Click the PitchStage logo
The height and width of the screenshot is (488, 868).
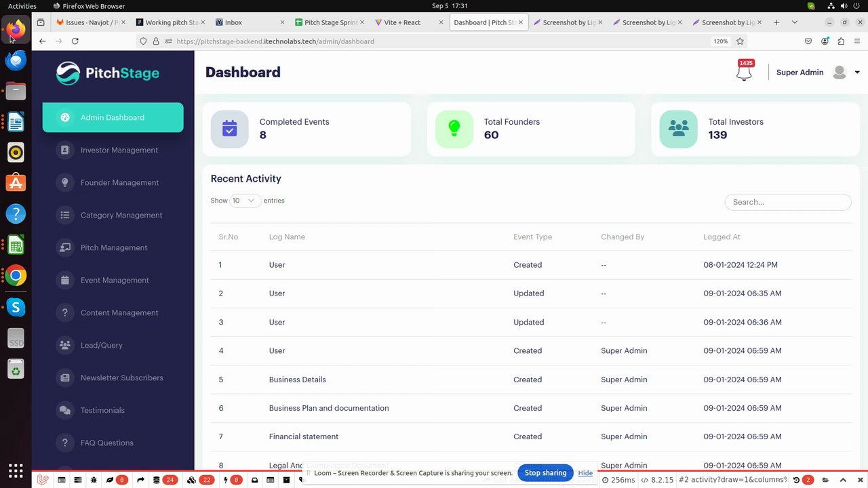pos(108,73)
